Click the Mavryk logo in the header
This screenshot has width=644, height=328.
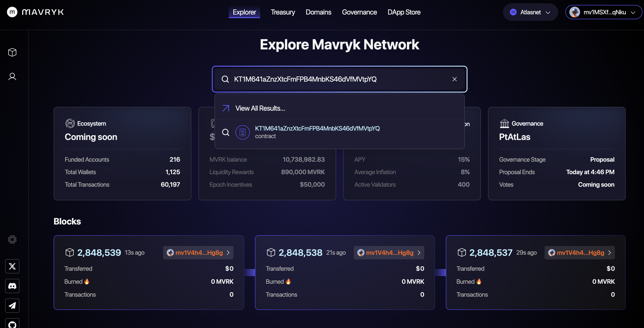[35, 12]
